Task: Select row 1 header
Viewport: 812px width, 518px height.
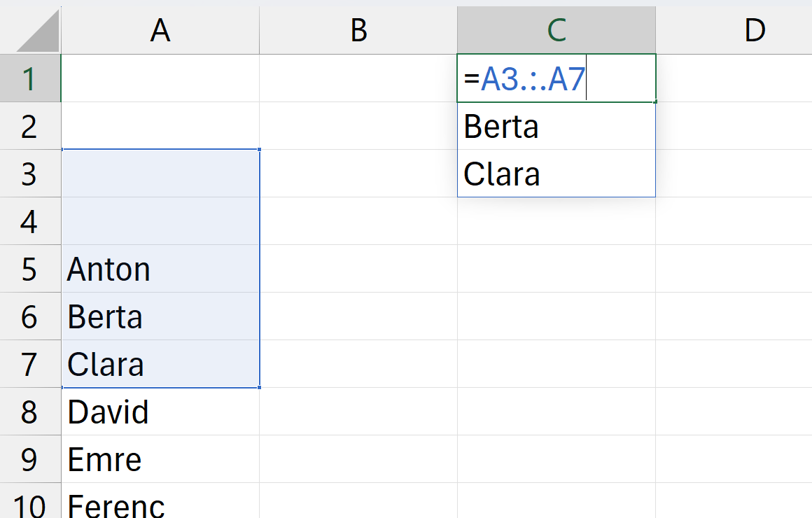Action: click(x=29, y=78)
